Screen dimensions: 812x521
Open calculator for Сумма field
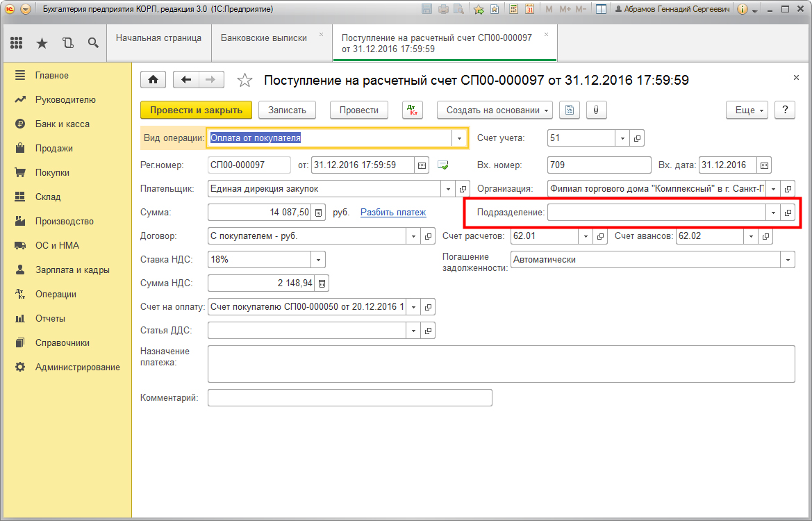click(x=319, y=213)
